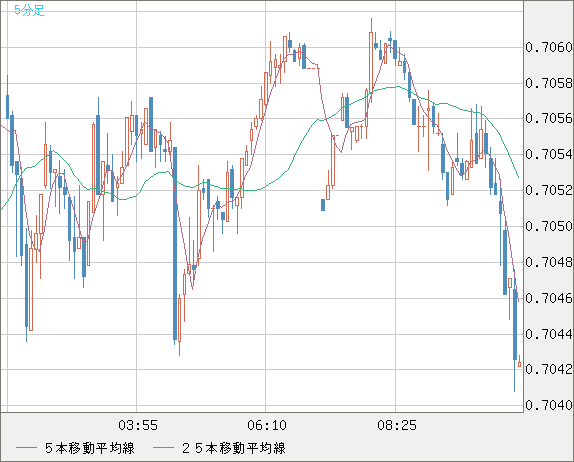Screen dimensions: 574x462
Task: Select the 0.7060 price axis label
Action: 549,47
